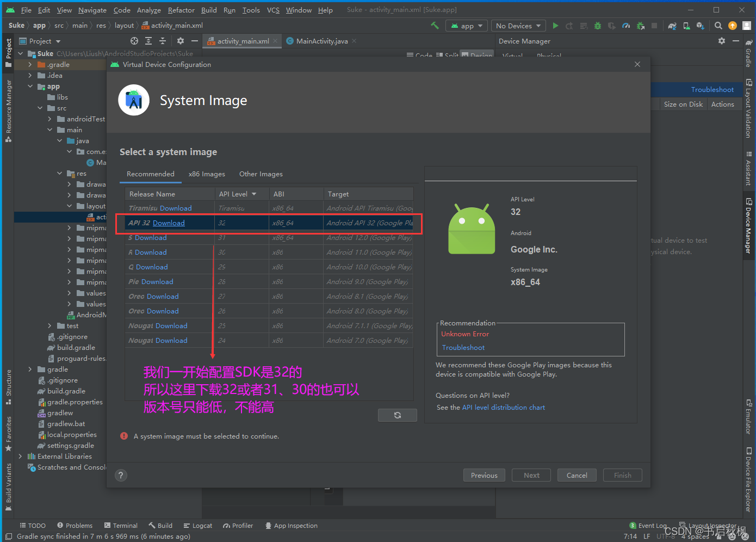Click the help question mark button
This screenshot has height=542, width=756.
(121, 475)
